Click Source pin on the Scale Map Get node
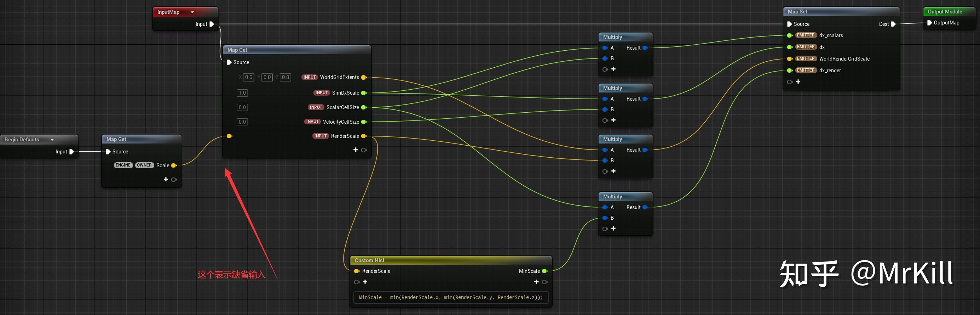The height and width of the screenshot is (315, 980). [108, 152]
